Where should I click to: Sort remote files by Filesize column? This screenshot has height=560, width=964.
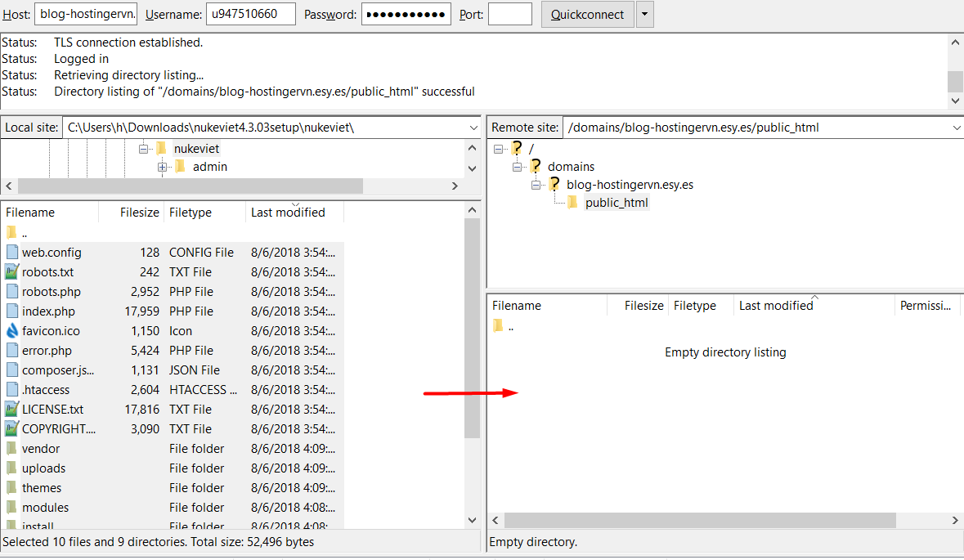point(638,306)
